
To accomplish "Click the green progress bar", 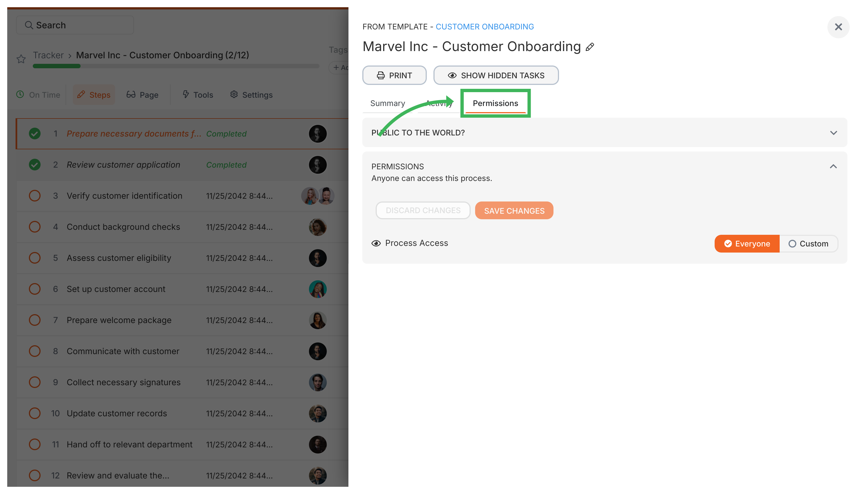I will point(56,66).
